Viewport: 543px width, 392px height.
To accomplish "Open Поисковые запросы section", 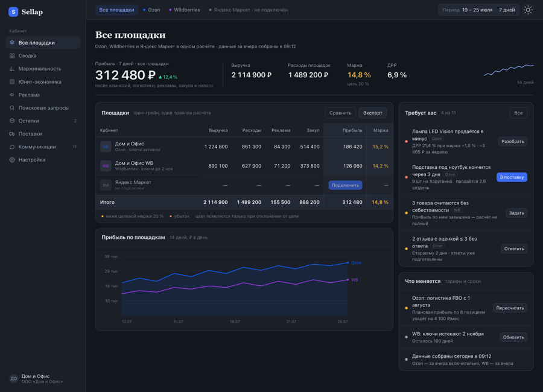I will point(43,108).
